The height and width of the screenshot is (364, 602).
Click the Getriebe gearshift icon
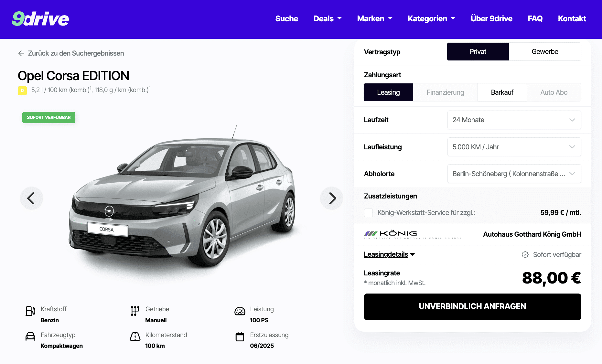(x=135, y=311)
